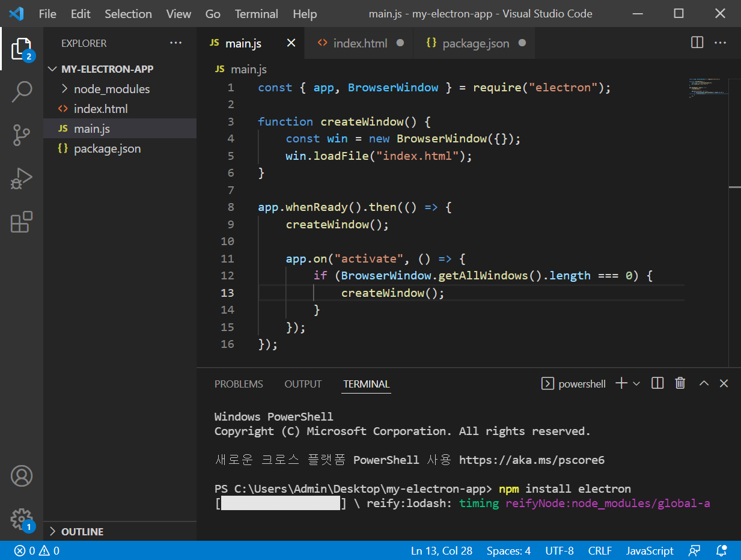The height and width of the screenshot is (560, 741).
Task: Close the terminal panel
Action: click(724, 383)
